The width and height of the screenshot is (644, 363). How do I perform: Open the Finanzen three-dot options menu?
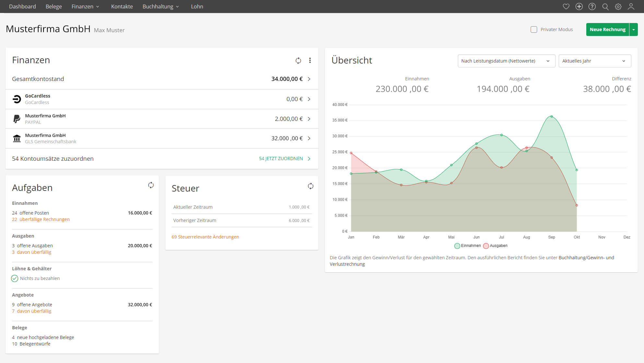coord(310,60)
